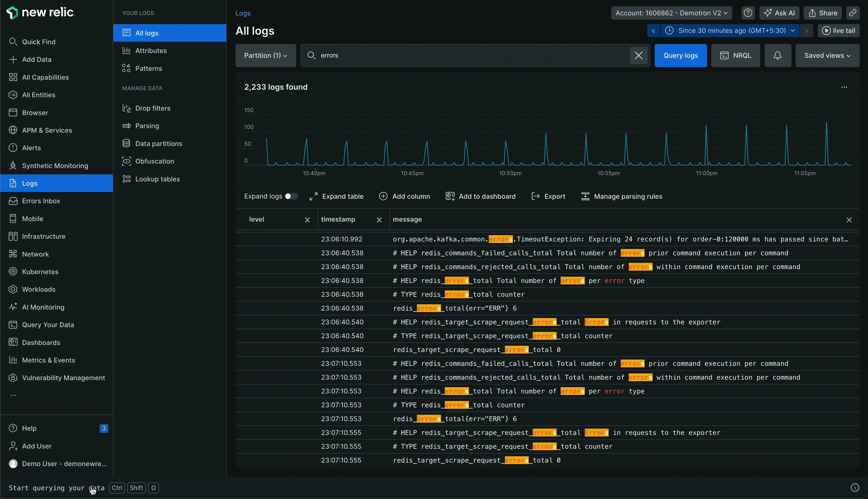Select Errors Inbox in sidebar
The height and width of the screenshot is (499, 868).
click(x=41, y=201)
